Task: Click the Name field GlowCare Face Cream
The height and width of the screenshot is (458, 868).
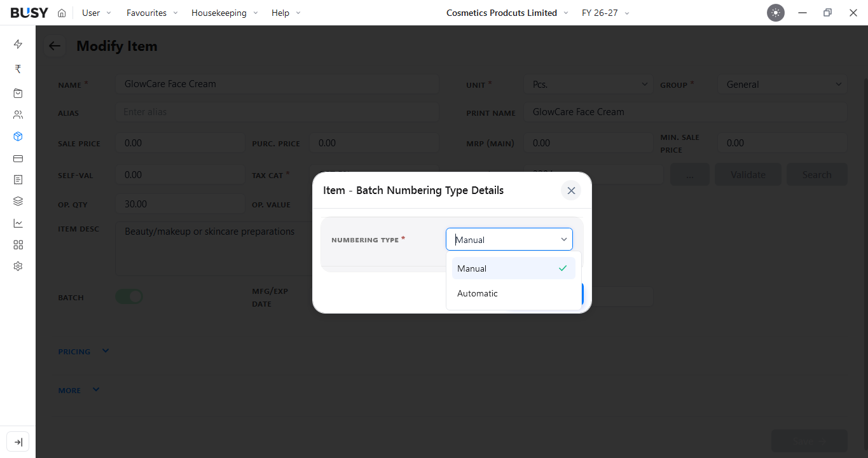Action: pyautogui.click(x=277, y=84)
